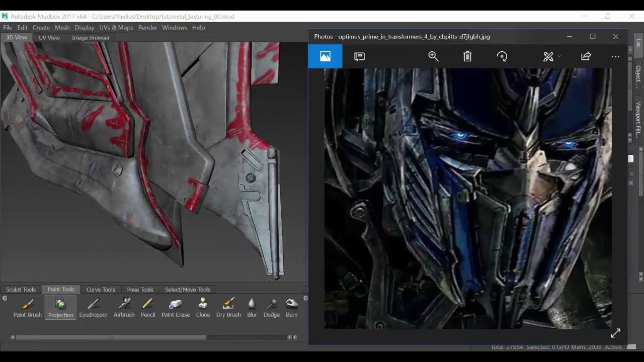Select the Burn tool
Viewport: 644px width, 362px height.
(x=292, y=308)
